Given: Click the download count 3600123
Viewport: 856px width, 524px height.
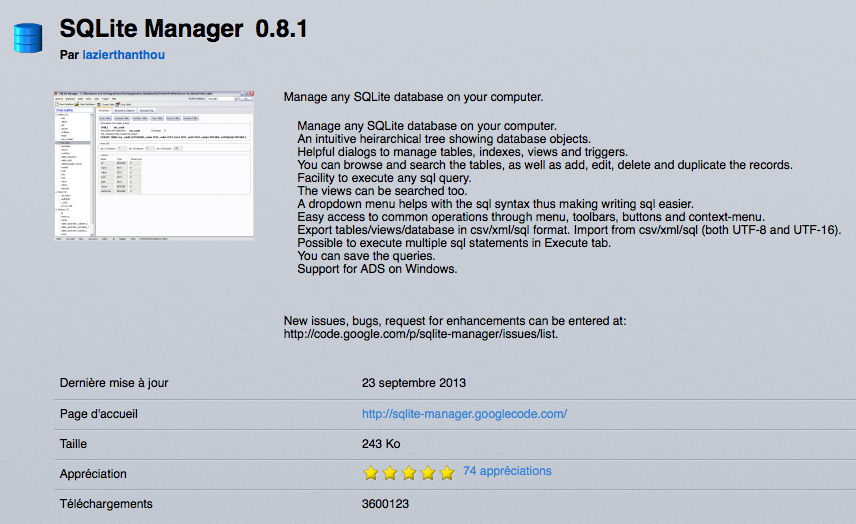Looking at the screenshot, I should 385,504.
